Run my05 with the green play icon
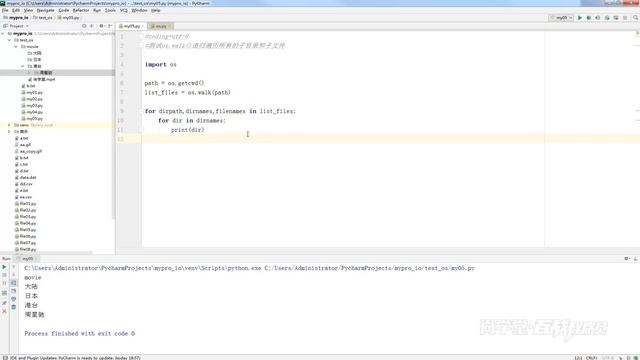Viewport: 640px width, 360px height. pos(580,18)
